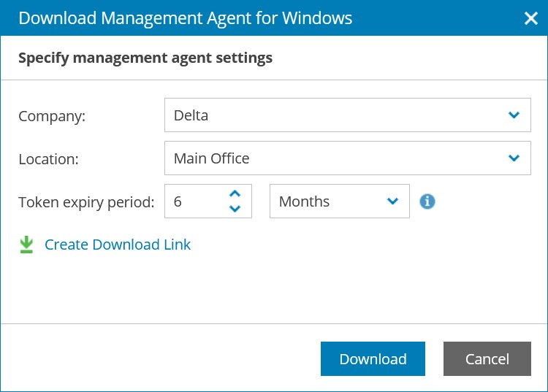Click the Months value text

(x=304, y=201)
